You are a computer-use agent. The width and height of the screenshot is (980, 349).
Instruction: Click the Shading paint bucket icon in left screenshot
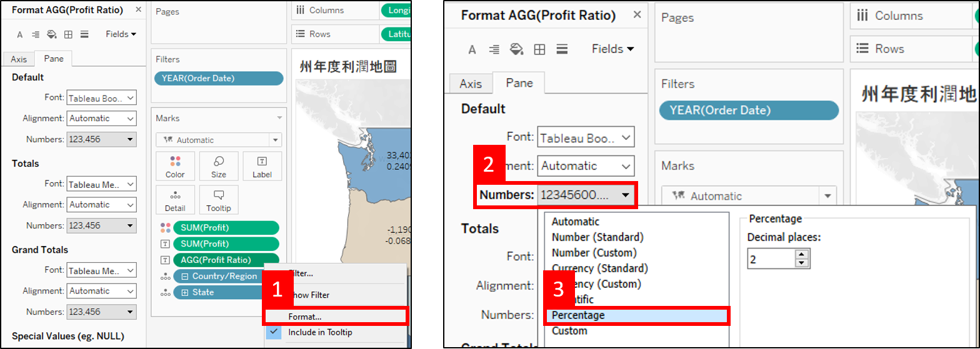pyautogui.click(x=52, y=34)
